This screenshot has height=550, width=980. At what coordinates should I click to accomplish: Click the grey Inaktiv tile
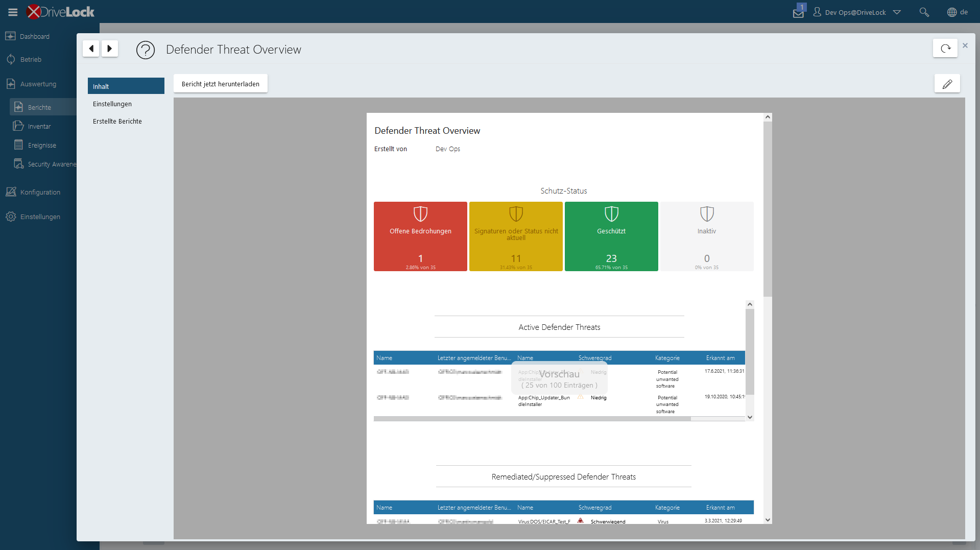click(707, 236)
